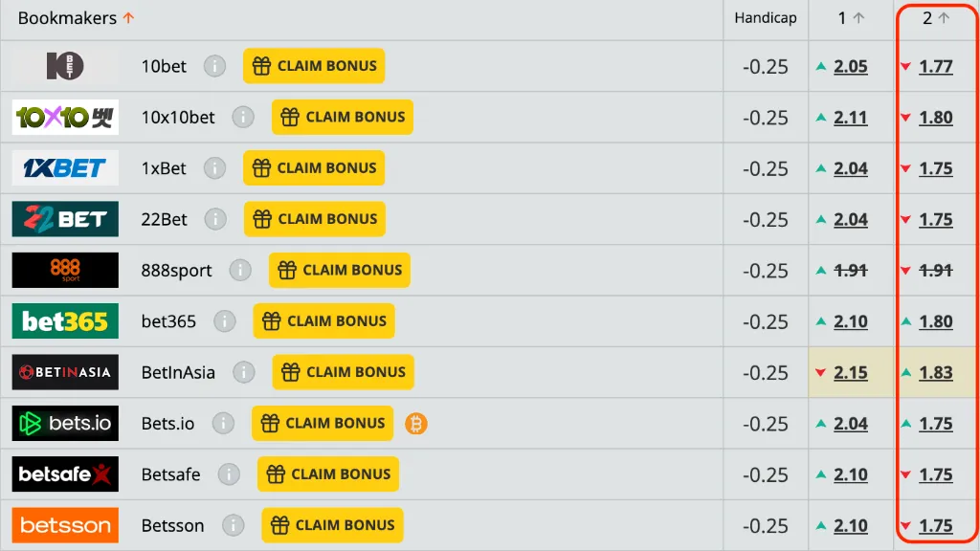This screenshot has width=980, height=551.
Task: Open the Bets.io bookmaker name link
Action: coord(167,424)
